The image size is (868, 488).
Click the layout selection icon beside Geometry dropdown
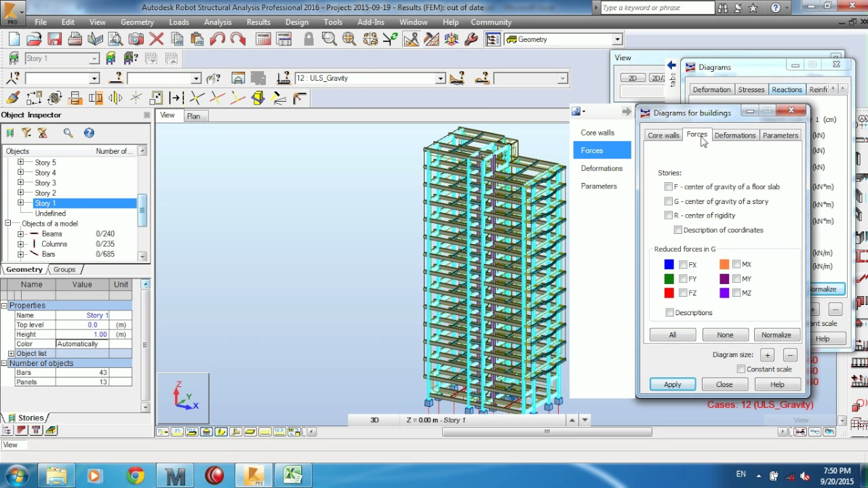click(x=493, y=39)
